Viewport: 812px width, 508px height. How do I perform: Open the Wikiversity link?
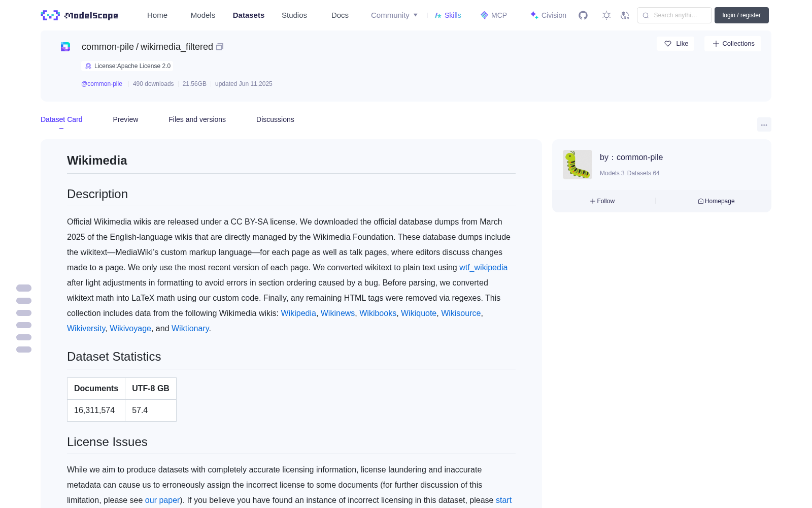click(x=86, y=329)
